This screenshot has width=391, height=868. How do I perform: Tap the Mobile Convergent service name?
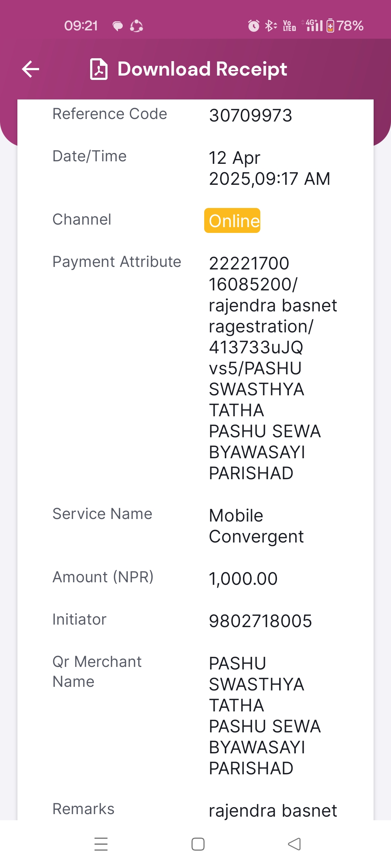[x=256, y=526]
